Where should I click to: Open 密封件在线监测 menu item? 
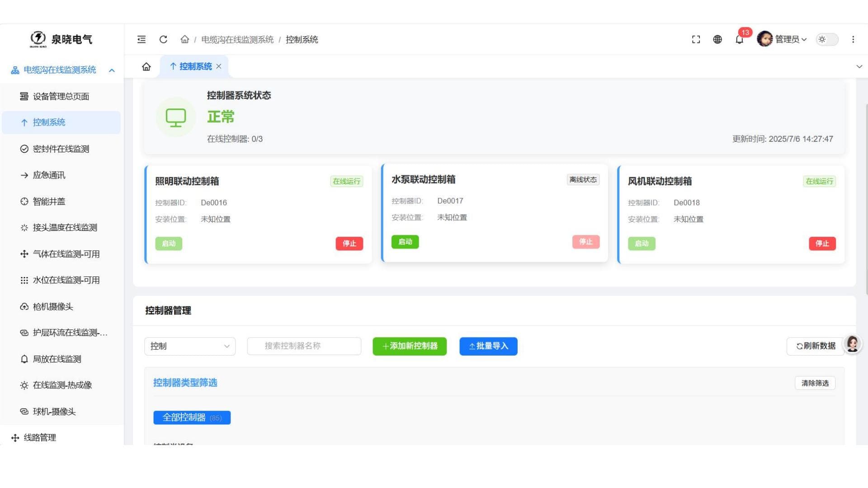point(61,149)
